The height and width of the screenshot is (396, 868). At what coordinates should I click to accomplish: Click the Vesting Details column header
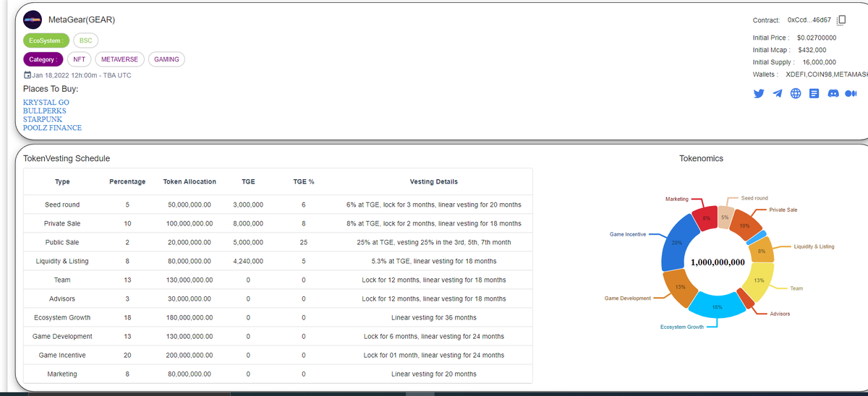click(433, 181)
